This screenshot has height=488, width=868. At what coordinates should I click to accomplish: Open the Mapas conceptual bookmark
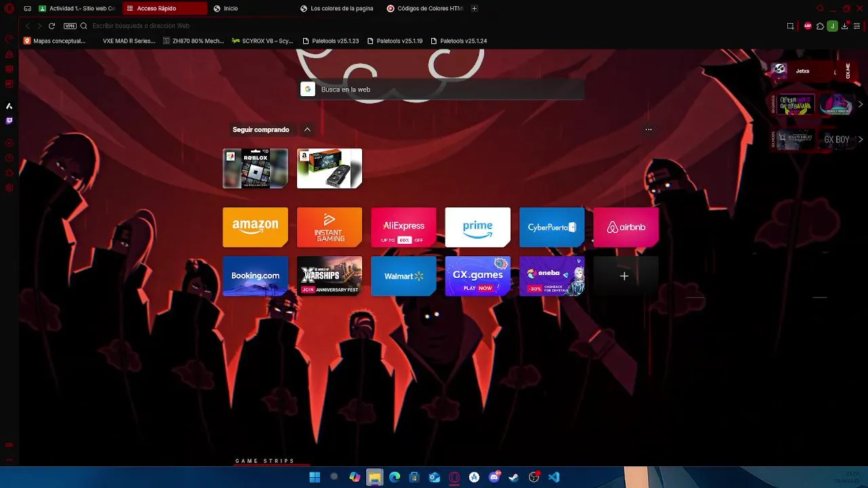(55, 41)
